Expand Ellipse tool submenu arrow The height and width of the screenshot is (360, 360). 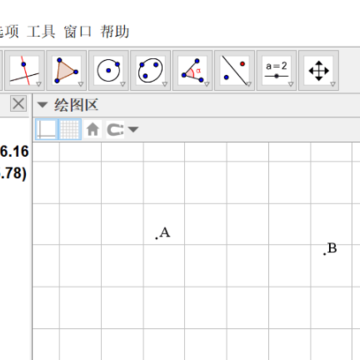click(165, 84)
